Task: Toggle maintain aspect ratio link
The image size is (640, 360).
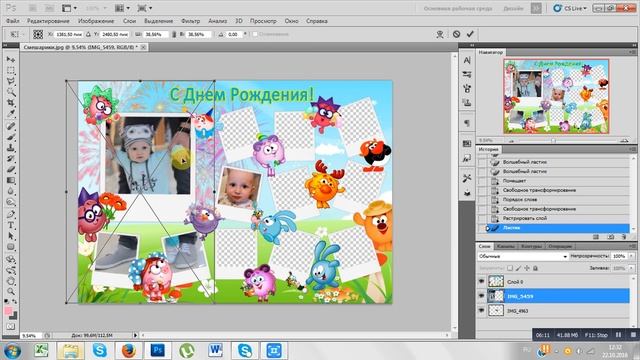Action: [x=174, y=35]
